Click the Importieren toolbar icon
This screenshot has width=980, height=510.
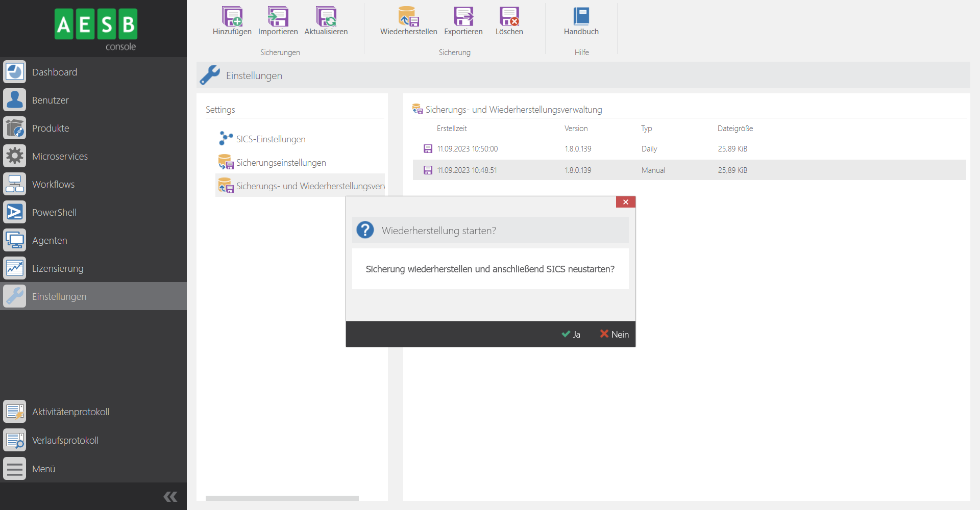click(x=278, y=17)
